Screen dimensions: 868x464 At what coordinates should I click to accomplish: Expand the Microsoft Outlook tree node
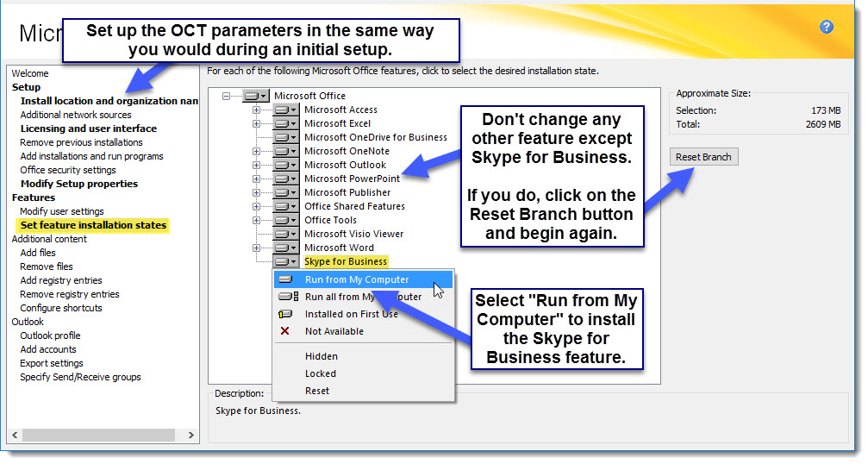pos(256,165)
